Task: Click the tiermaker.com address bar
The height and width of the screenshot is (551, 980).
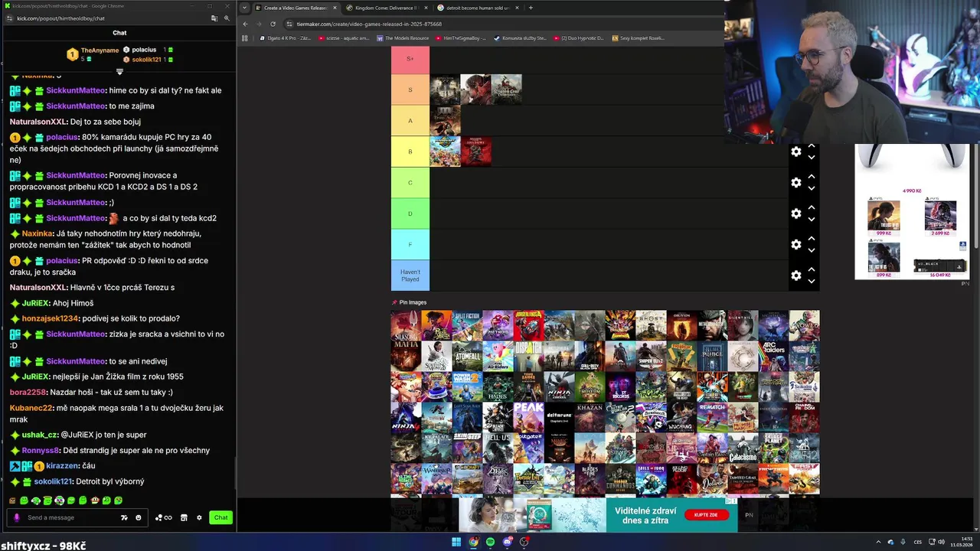Action: click(x=369, y=24)
